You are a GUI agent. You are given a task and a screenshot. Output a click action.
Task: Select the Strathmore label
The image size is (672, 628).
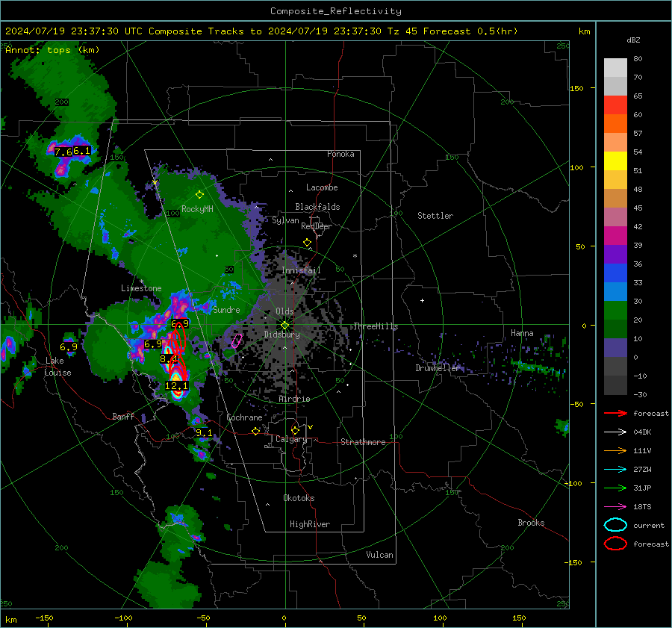pos(363,442)
